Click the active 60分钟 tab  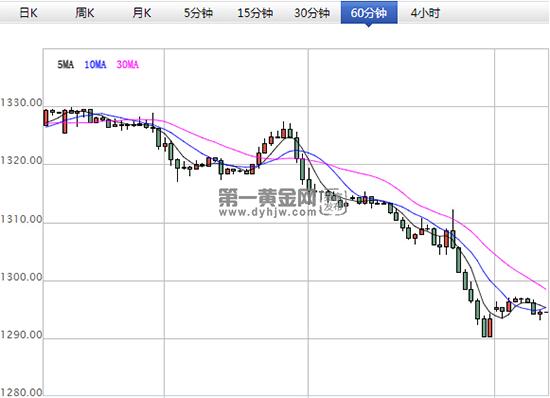coord(369,13)
